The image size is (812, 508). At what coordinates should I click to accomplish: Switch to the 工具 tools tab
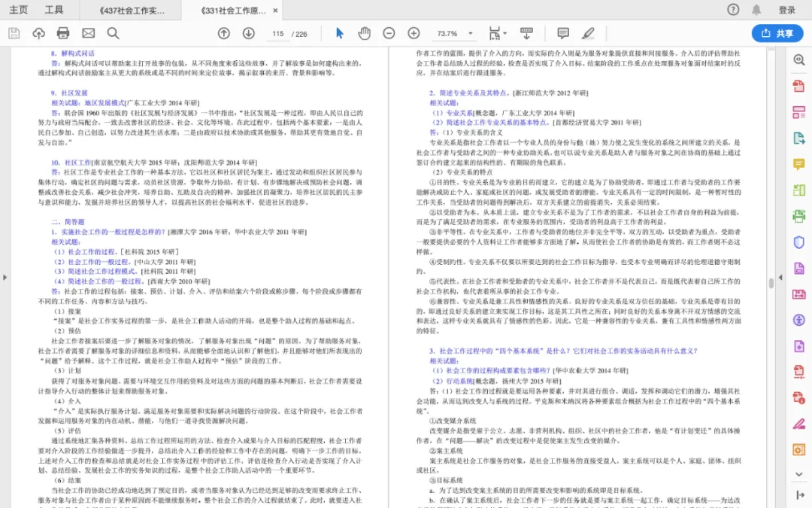click(x=54, y=10)
